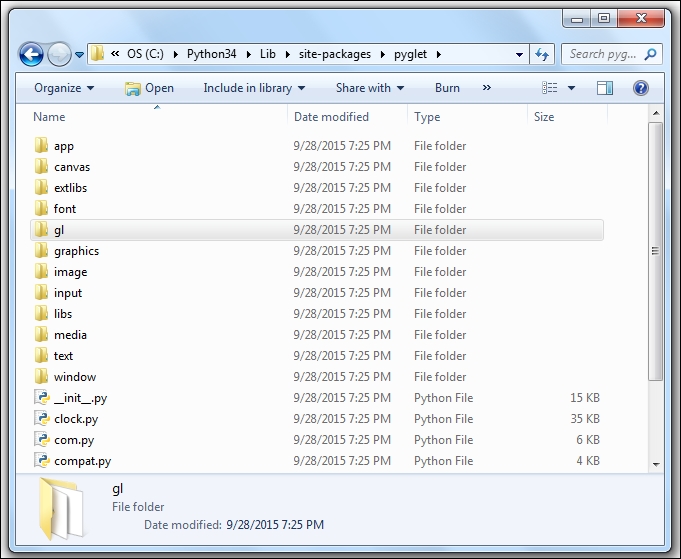Screen dimensions: 681x559
Task: Click the 4 KB size cell
Action: click(588, 460)
